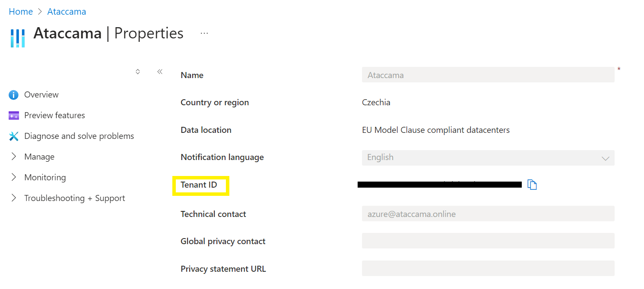Viewport: 644px width, 289px height.
Task: Click the resize handle diamond icon above sidebar
Action: coord(137,72)
